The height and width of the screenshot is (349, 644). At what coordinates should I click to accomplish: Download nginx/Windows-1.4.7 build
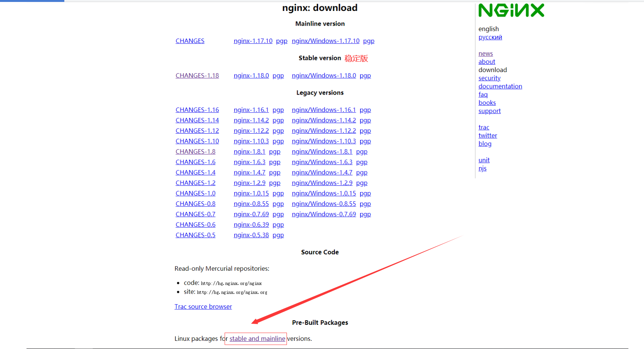[322, 173]
